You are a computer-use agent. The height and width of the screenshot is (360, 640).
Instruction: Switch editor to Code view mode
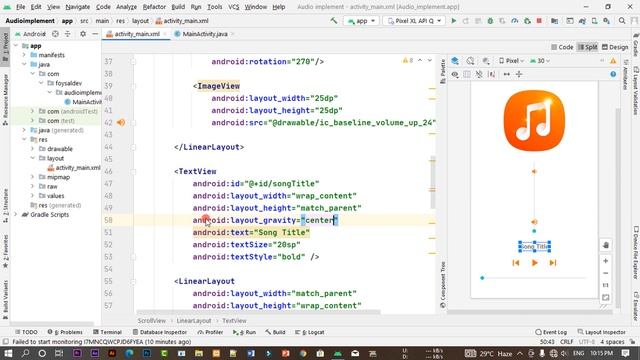coord(562,47)
